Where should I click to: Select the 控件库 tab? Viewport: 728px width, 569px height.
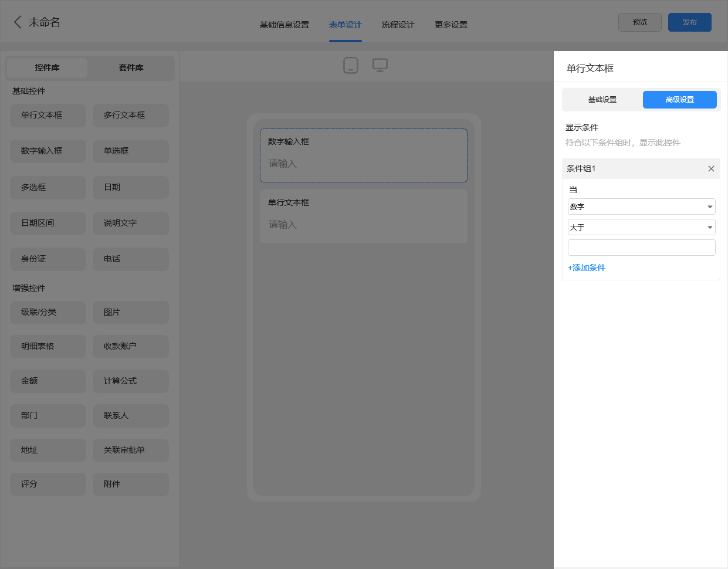47,68
